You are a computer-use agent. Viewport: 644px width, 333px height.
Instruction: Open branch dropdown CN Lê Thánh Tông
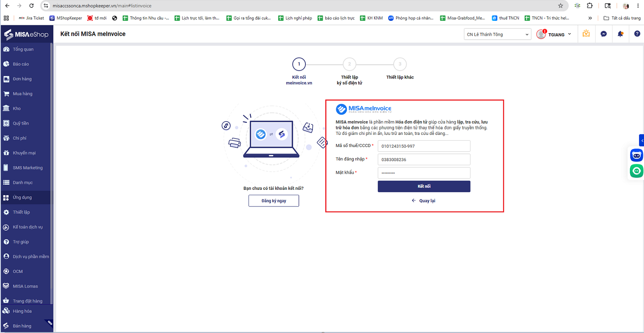[x=497, y=35]
